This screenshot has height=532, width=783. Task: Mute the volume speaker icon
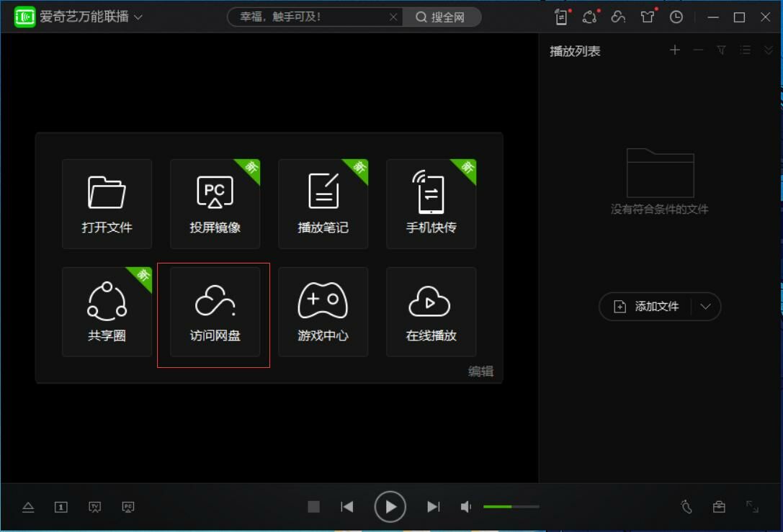coord(466,507)
